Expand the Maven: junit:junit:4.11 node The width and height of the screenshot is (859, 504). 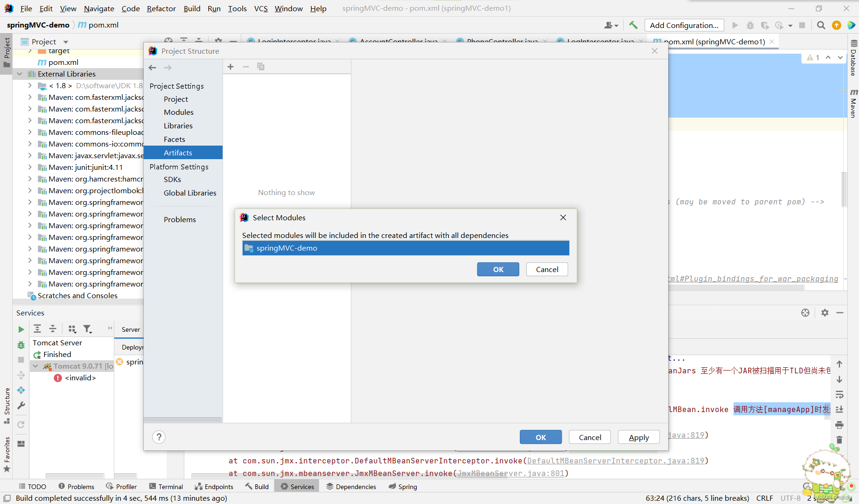30,167
